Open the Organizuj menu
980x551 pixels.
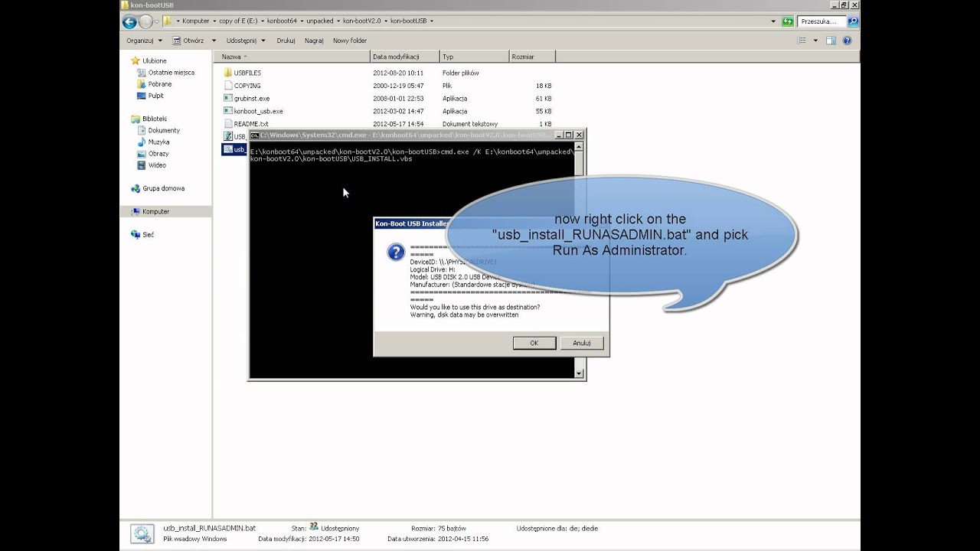click(143, 41)
